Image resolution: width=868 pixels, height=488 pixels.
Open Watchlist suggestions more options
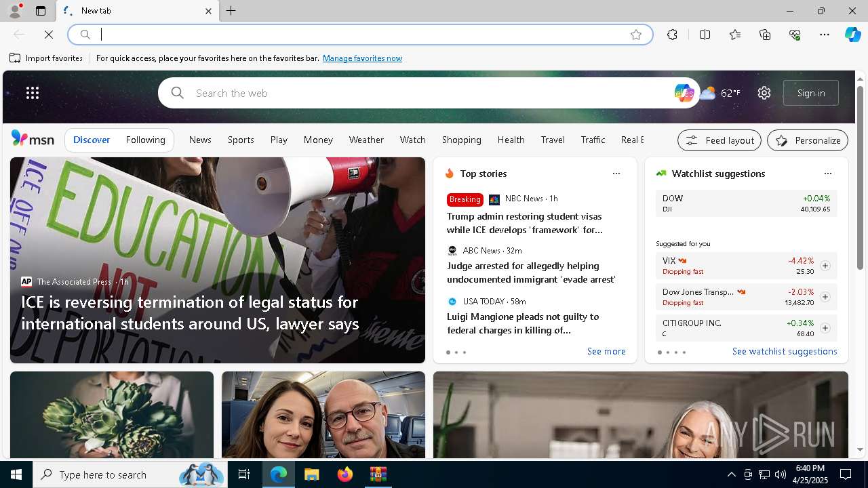pyautogui.click(x=827, y=174)
